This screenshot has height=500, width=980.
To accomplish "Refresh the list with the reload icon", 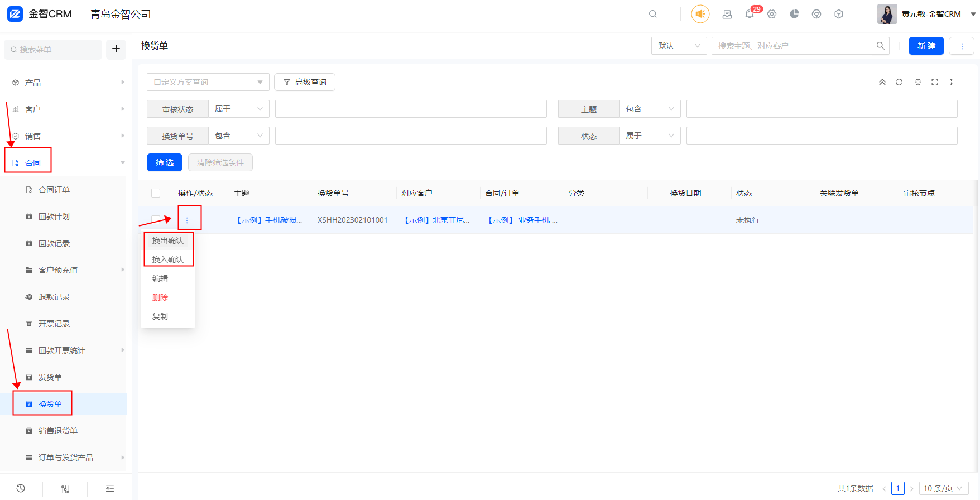I will pyautogui.click(x=899, y=82).
